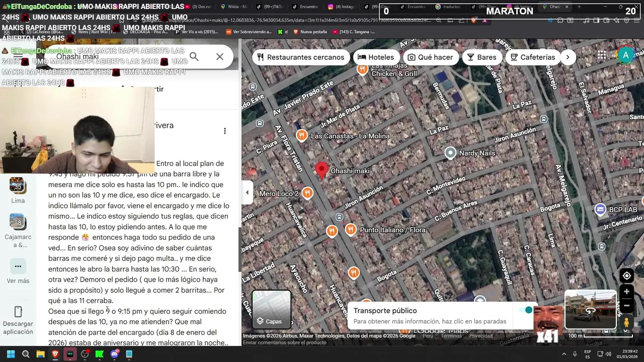The height and width of the screenshot is (362, 644).
Task: Open the review's three-dot options menu
Action: coord(225,131)
